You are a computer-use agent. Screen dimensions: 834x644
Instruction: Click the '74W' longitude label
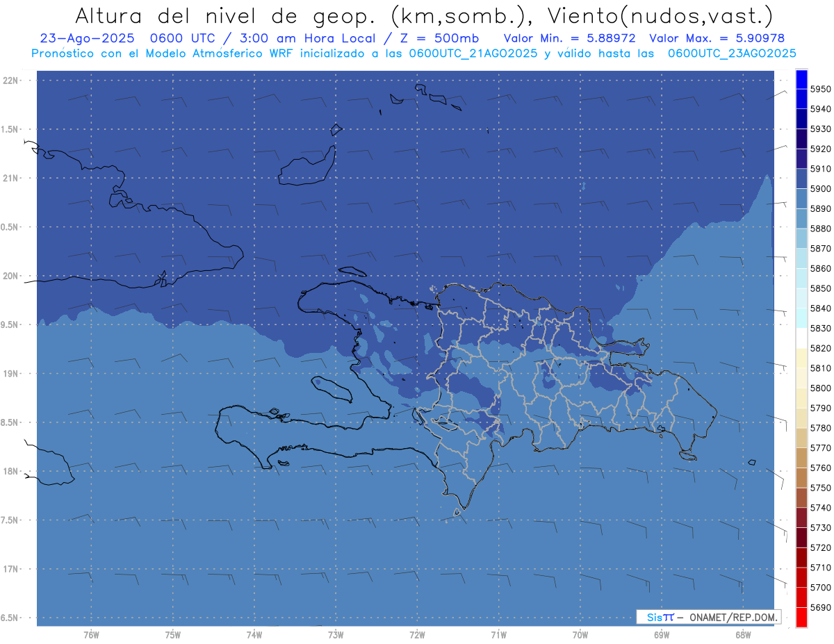point(254,635)
